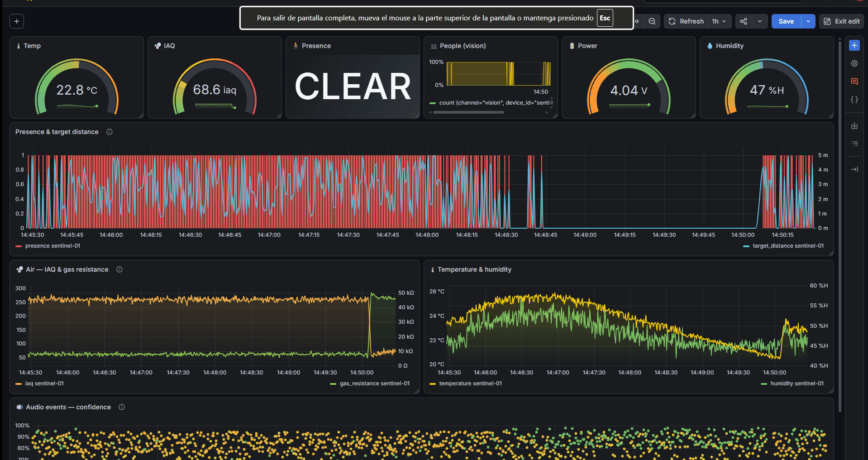Click the info icon beside Presence & target distance
Screen dimensions: 868x460
pyautogui.click(x=110, y=132)
